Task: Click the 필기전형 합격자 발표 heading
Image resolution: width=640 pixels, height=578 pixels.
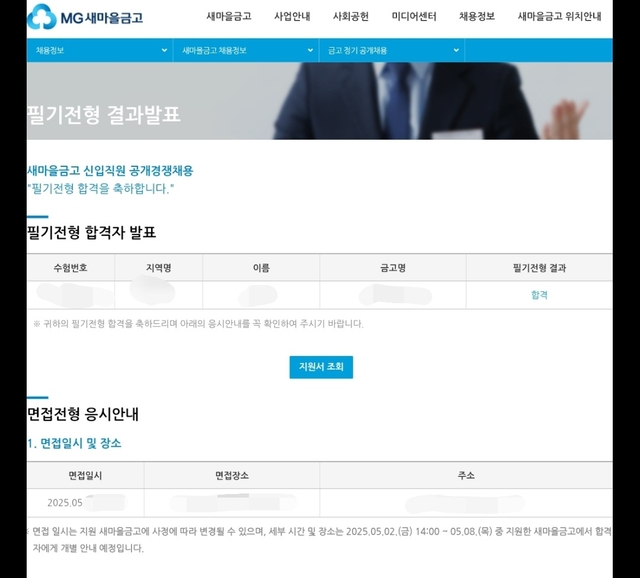Action: [91, 232]
